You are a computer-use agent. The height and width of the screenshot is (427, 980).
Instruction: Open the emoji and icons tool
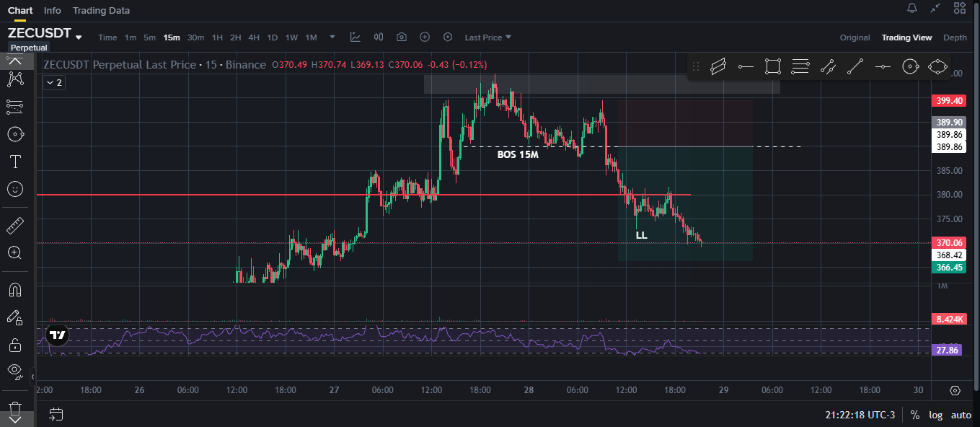tap(14, 189)
